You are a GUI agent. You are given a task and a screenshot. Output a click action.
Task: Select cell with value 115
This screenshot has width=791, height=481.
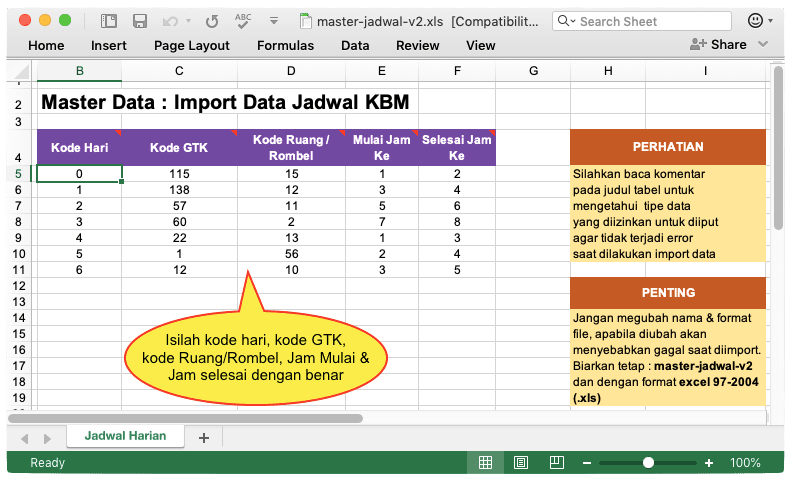coord(179,174)
